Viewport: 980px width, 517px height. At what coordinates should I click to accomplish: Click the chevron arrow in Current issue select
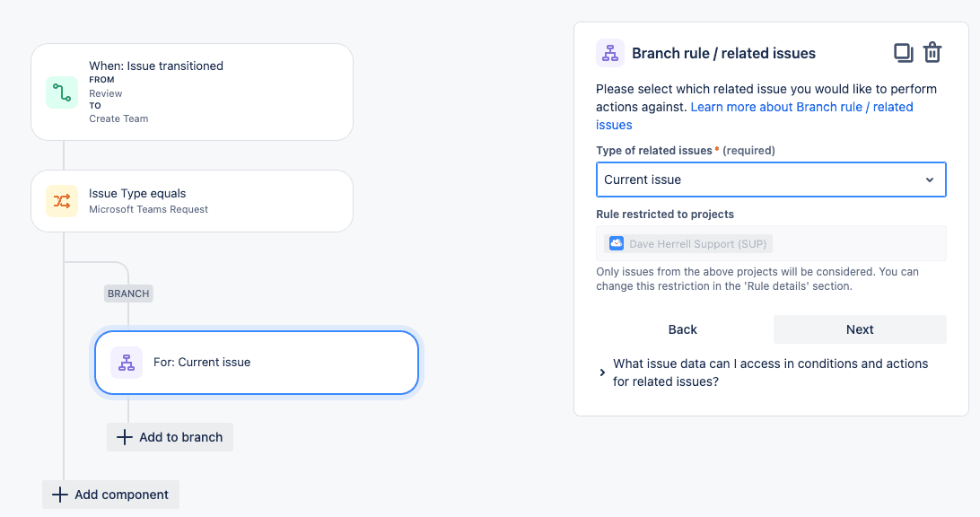click(930, 180)
